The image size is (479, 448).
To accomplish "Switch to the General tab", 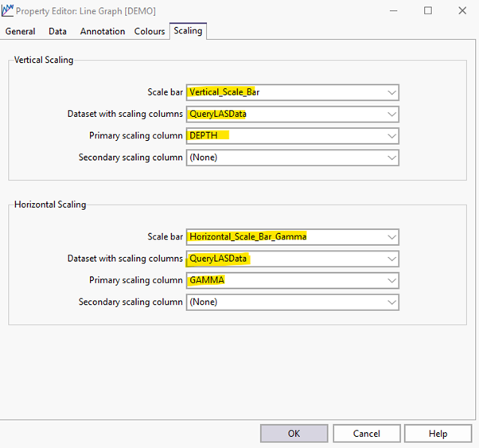I will pyautogui.click(x=21, y=32).
